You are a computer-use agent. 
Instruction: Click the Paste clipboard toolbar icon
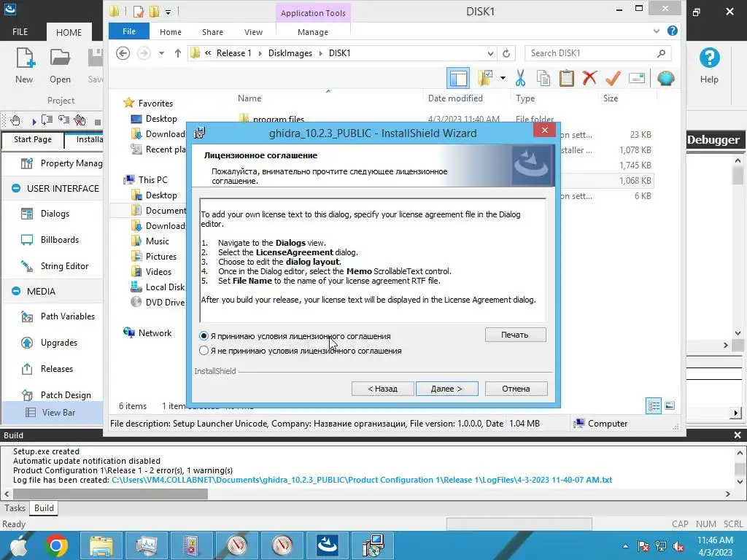[x=566, y=78]
